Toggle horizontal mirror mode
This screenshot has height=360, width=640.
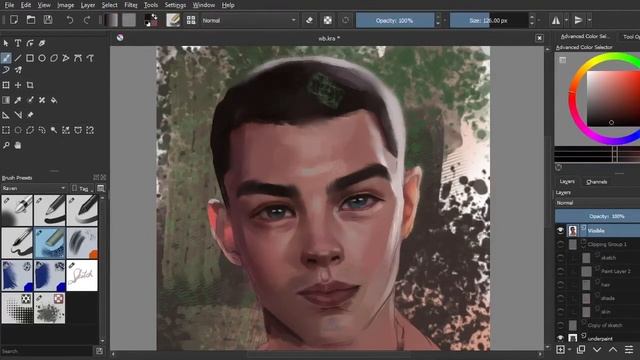[x=556, y=20]
